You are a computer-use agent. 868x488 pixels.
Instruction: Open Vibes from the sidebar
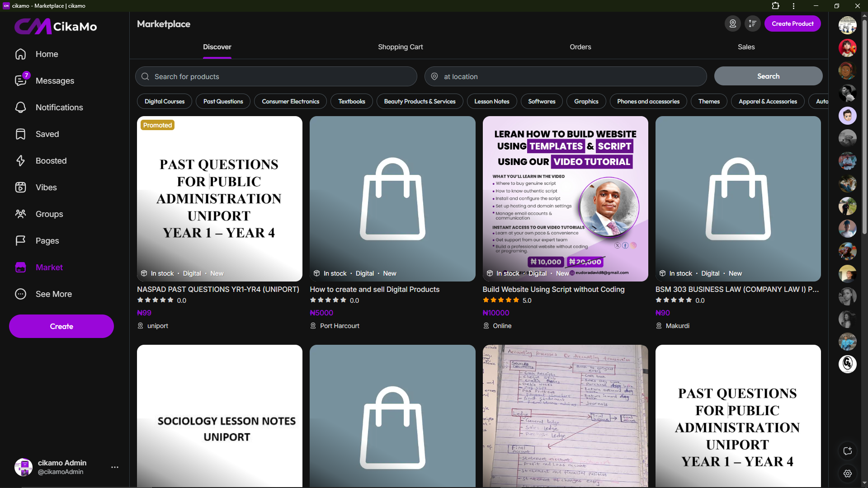pyautogui.click(x=20, y=187)
